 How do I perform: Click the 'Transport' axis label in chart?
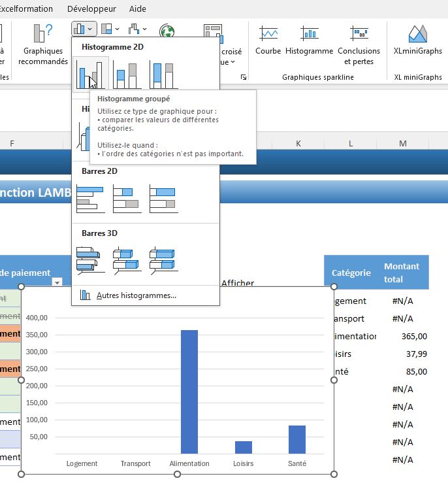point(136,463)
